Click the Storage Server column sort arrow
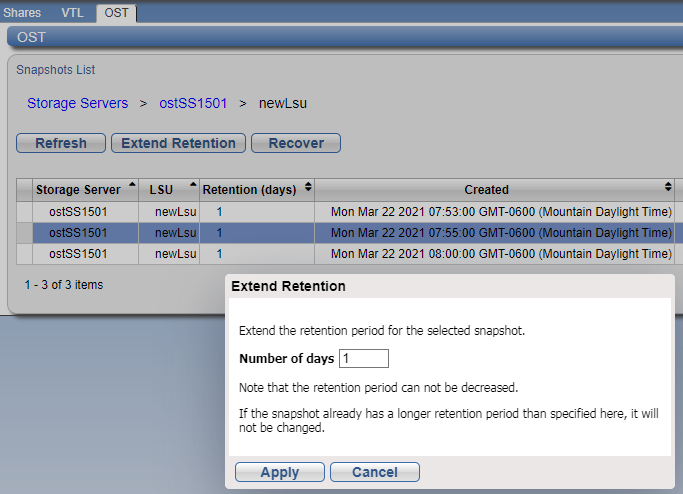Screen dimensions: 683x494 132,186
